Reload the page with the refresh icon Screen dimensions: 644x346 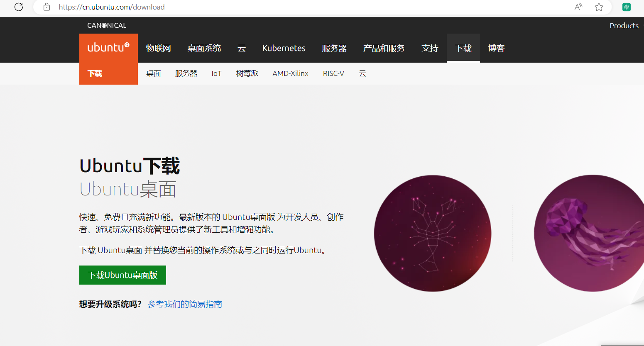click(19, 7)
